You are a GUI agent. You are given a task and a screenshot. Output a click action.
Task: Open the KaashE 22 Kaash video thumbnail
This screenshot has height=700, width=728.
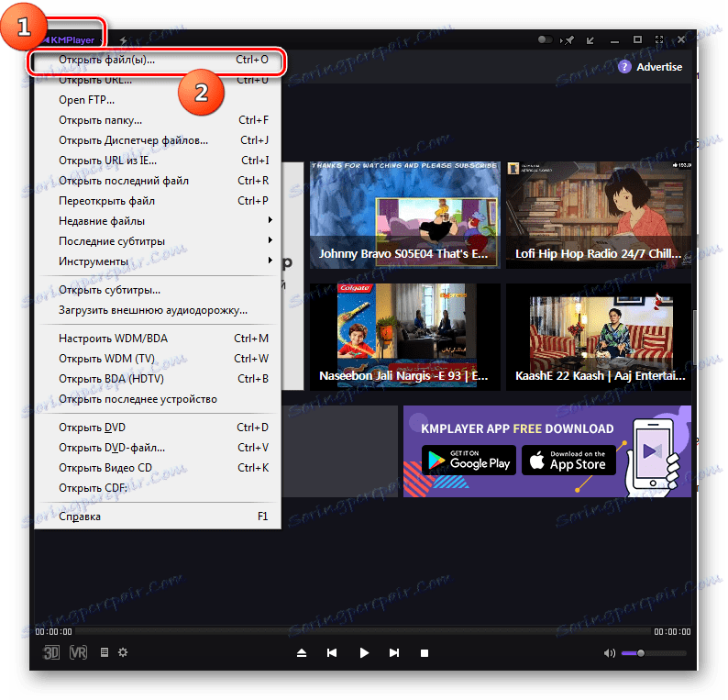[x=599, y=337]
